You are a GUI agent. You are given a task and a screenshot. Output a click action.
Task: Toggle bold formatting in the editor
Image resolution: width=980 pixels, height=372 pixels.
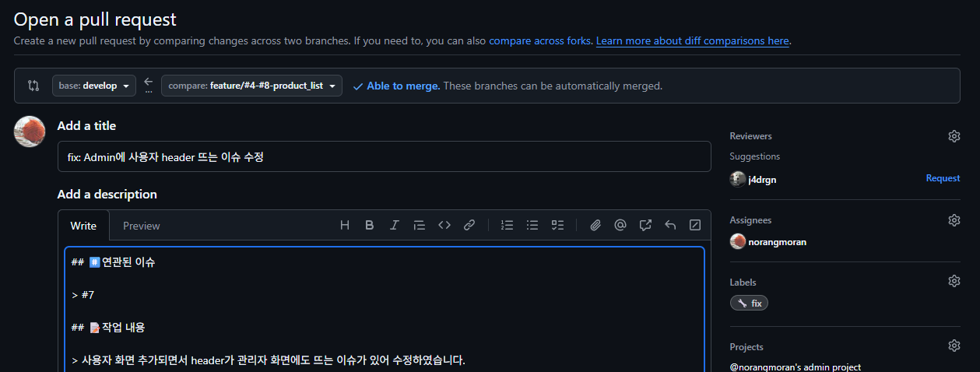pos(370,226)
